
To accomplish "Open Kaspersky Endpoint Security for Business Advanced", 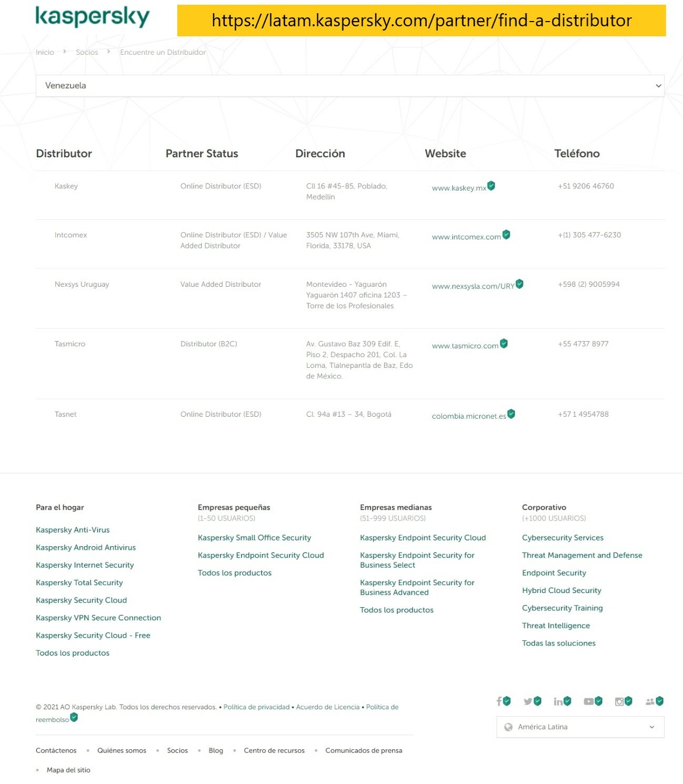I will 417,587.
